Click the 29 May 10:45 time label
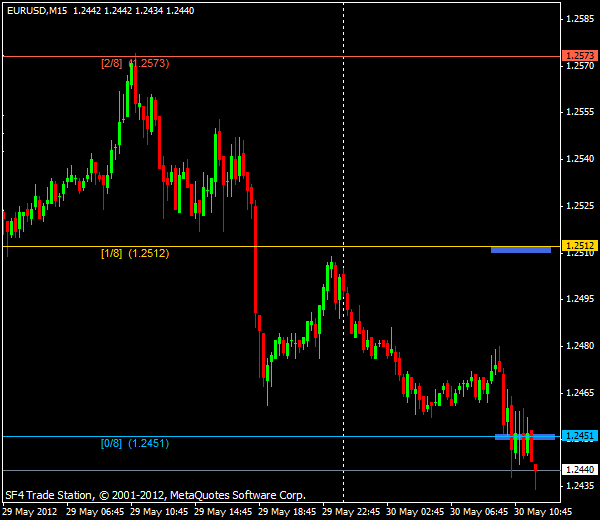 click(x=159, y=512)
